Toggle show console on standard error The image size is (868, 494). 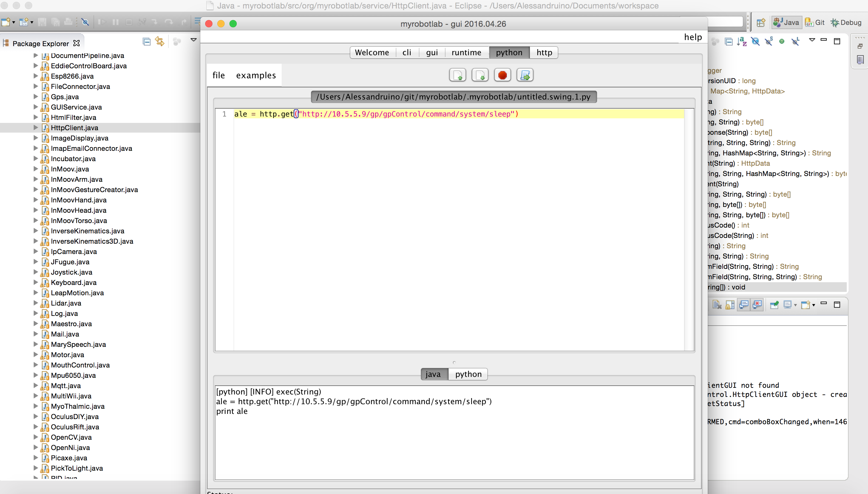coord(758,304)
